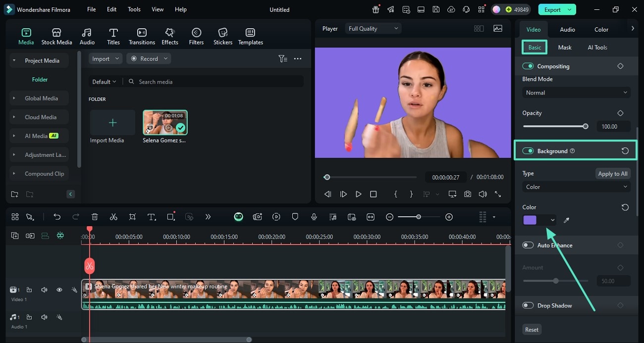Select the crop tool
Viewport: 644px width, 343px height.
(x=132, y=217)
